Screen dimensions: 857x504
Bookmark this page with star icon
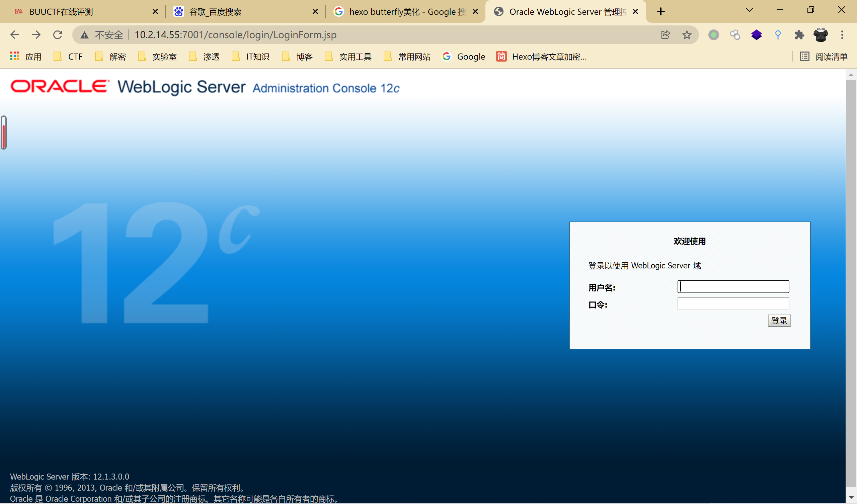pos(687,35)
